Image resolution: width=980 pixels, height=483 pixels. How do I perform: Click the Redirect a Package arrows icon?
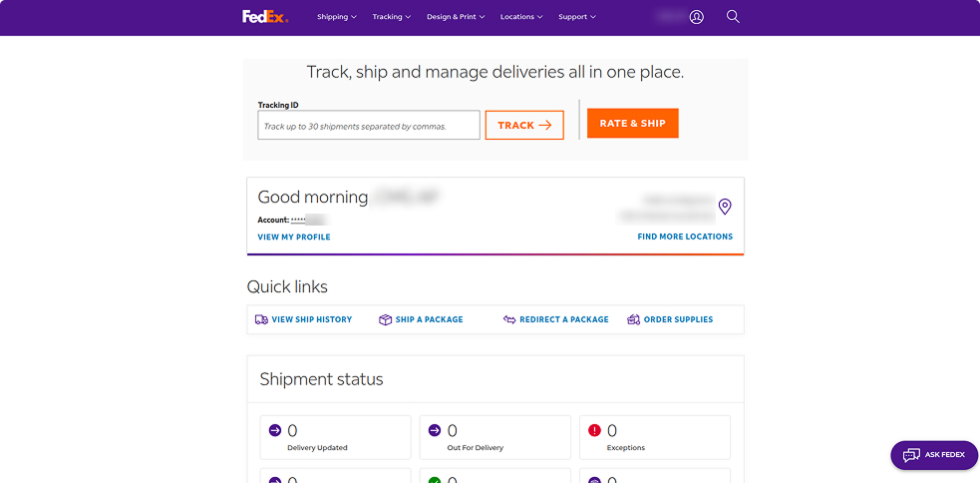(x=509, y=319)
